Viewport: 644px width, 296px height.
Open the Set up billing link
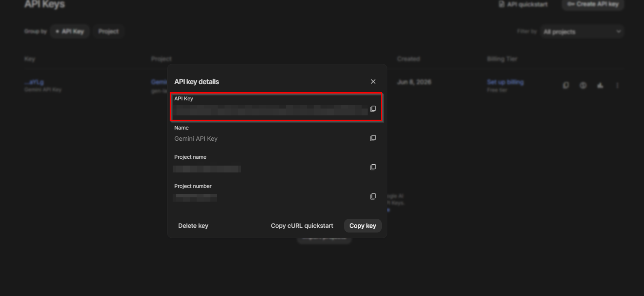pos(505,82)
